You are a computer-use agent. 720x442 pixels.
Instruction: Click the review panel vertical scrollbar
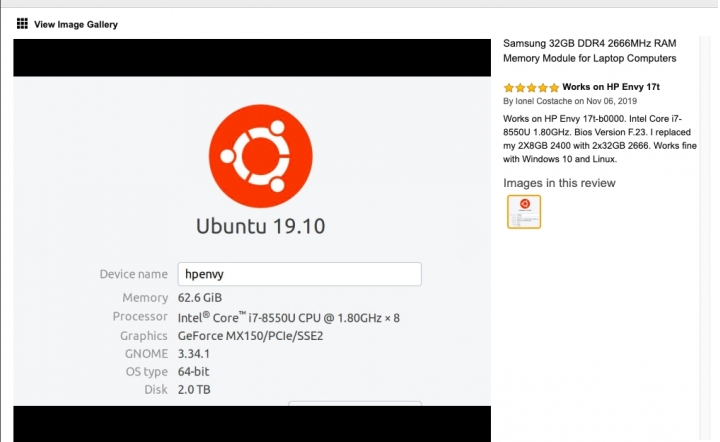[705, 238]
